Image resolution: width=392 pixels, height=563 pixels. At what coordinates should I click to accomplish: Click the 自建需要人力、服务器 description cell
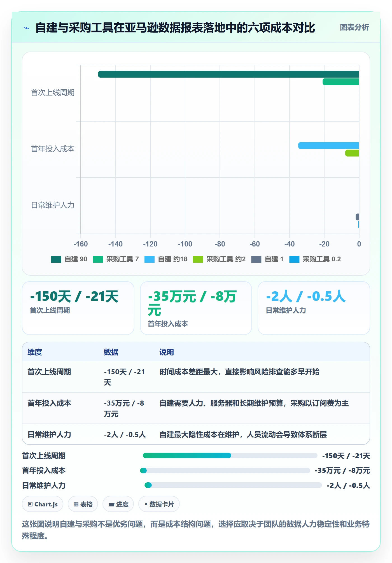pos(254,403)
